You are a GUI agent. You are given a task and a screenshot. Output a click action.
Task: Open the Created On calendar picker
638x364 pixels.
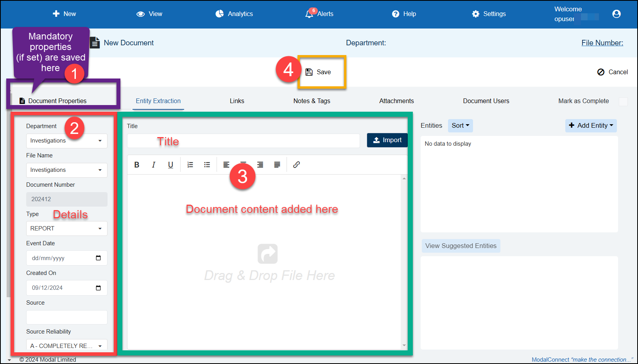pyautogui.click(x=98, y=288)
